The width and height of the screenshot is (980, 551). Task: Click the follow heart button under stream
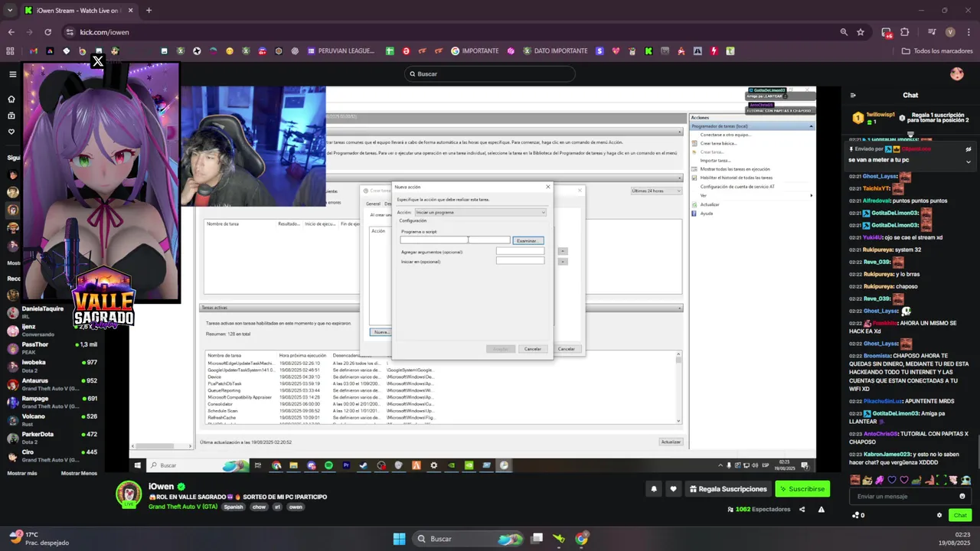click(673, 489)
